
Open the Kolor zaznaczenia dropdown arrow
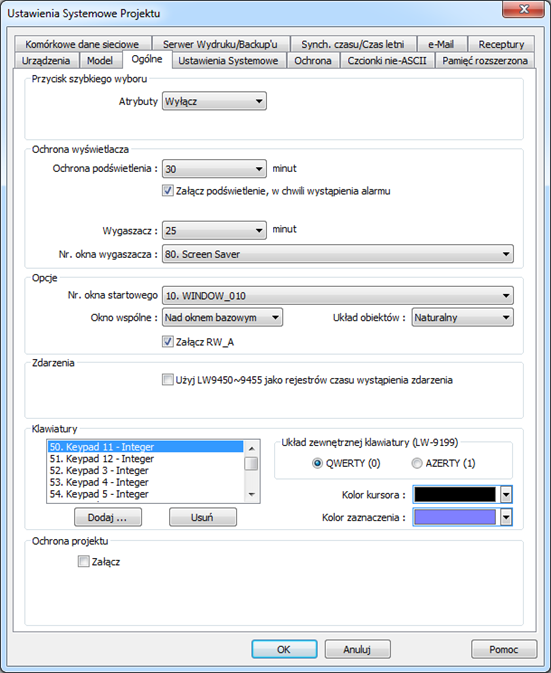pos(506,518)
